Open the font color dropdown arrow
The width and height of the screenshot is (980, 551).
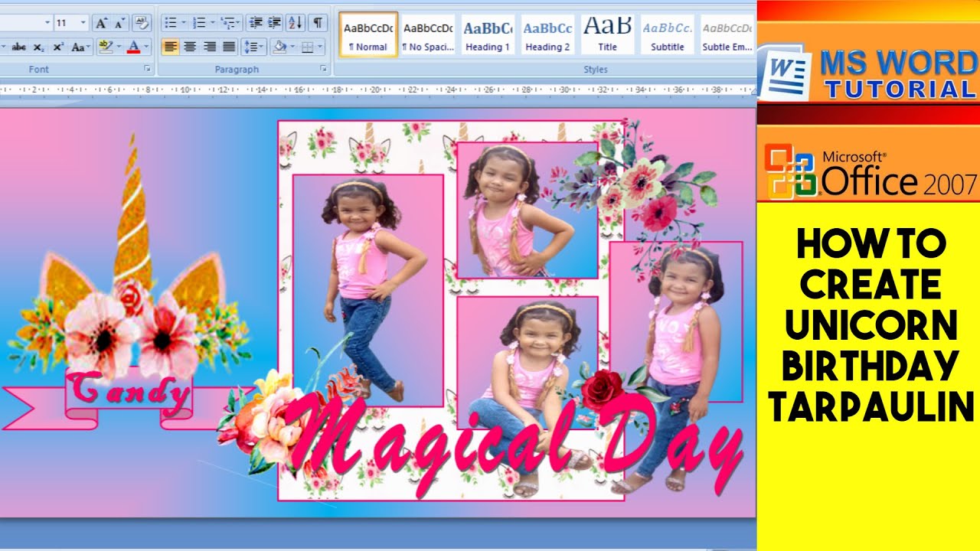pyautogui.click(x=147, y=47)
